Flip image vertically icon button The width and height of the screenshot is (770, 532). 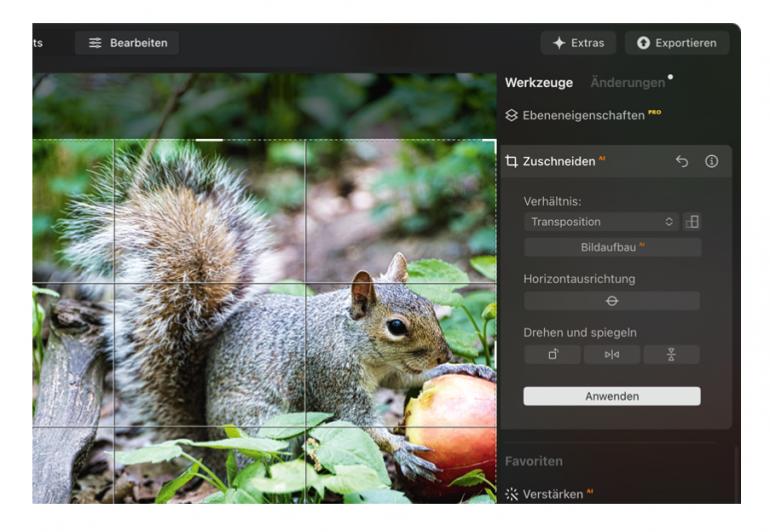point(671,355)
